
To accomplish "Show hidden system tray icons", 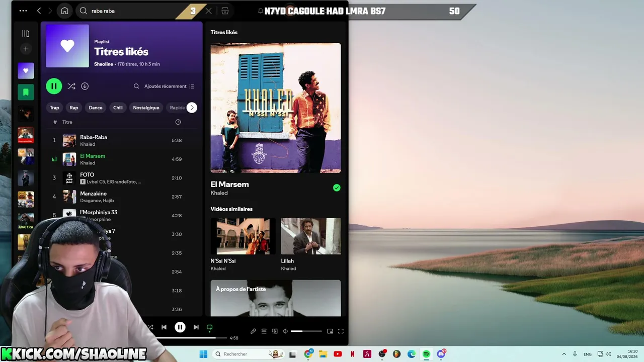I will pos(564,354).
